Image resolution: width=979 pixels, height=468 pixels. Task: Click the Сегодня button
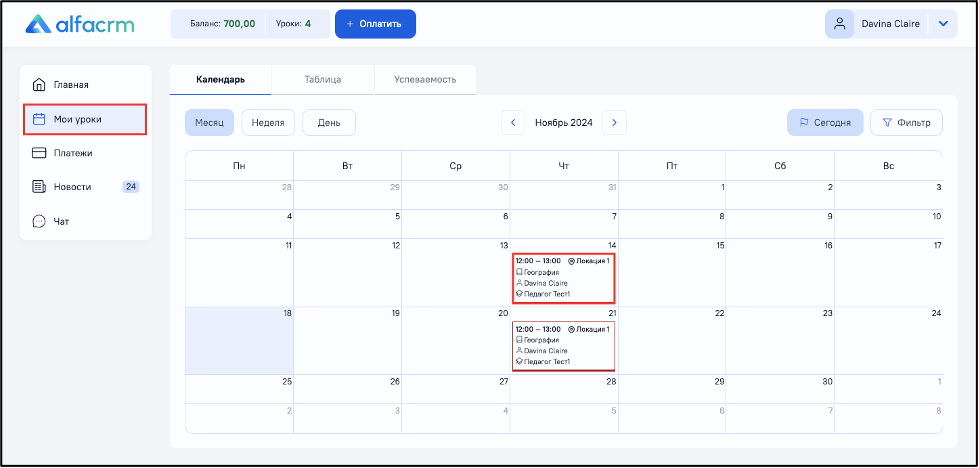click(825, 122)
